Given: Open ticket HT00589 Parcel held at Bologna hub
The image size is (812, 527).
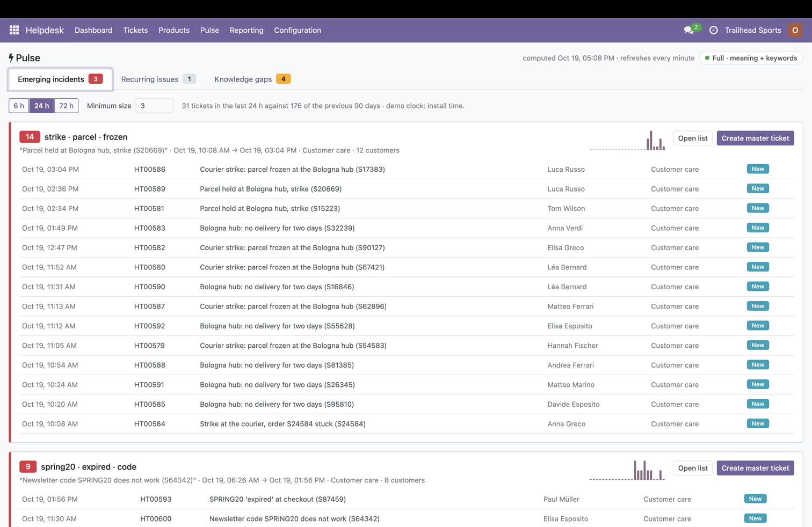Looking at the screenshot, I should pos(407,189).
